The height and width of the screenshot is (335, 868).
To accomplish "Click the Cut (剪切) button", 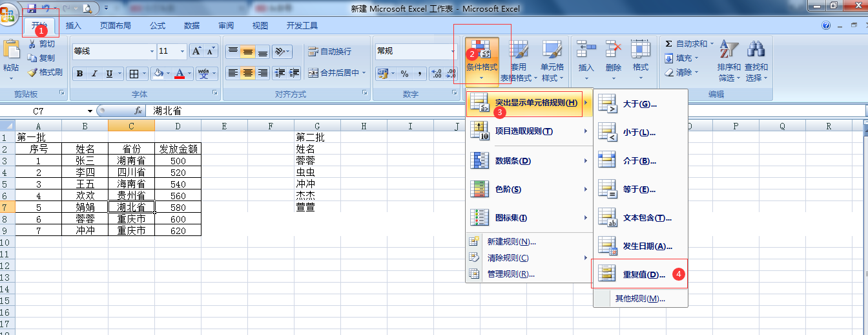I will tap(41, 44).
